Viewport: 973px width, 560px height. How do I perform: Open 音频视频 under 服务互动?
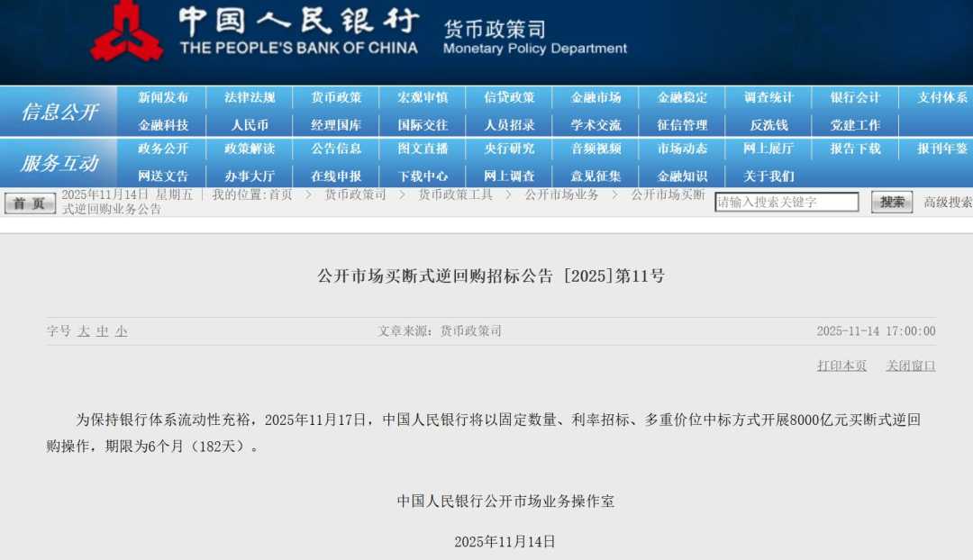[596, 149]
